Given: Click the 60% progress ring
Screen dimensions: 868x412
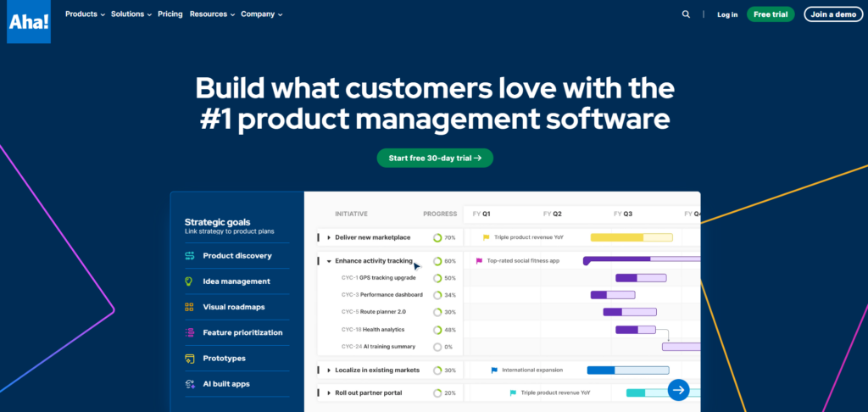Looking at the screenshot, I should pyautogui.click(x=437, y=261).
